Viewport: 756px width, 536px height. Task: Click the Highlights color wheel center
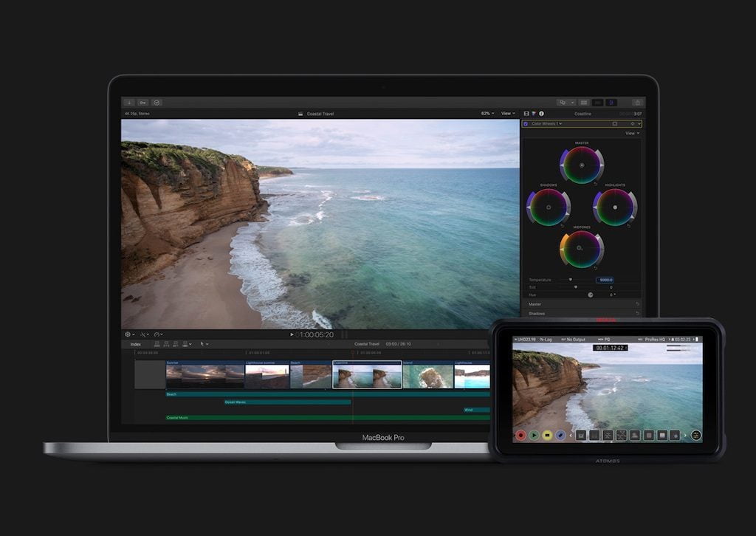(x=615, y=207)
